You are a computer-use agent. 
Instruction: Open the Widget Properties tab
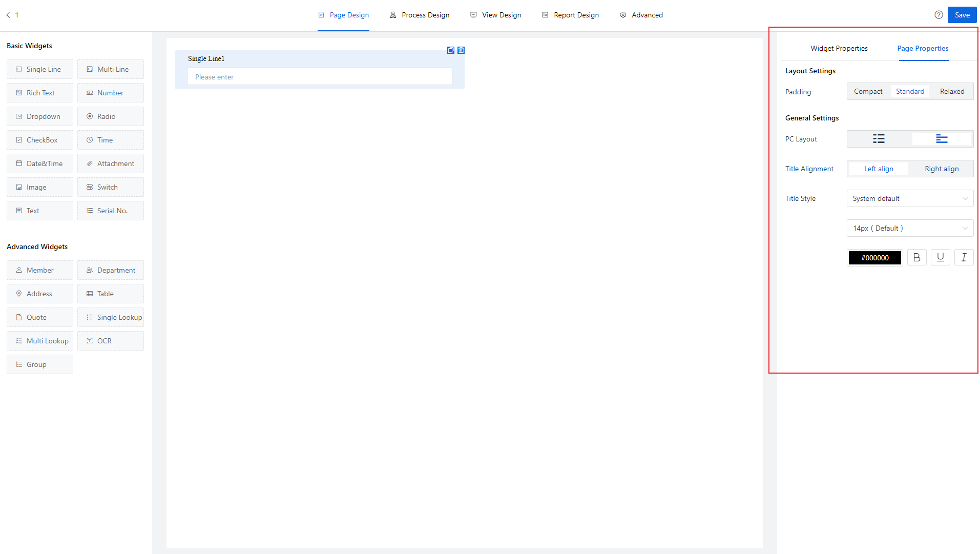tap(839, 48)
